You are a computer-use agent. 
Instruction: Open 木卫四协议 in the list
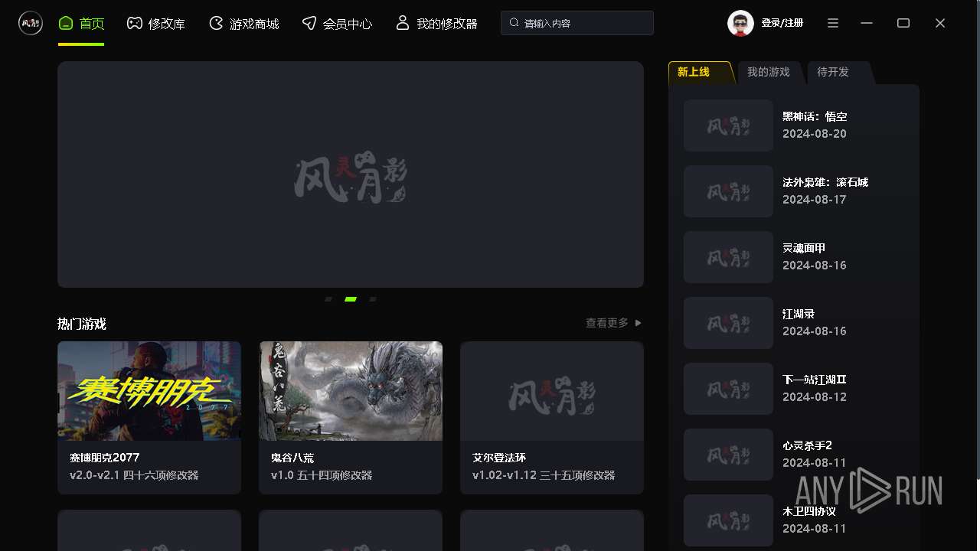pyautogui.click(x=809, y=512)
